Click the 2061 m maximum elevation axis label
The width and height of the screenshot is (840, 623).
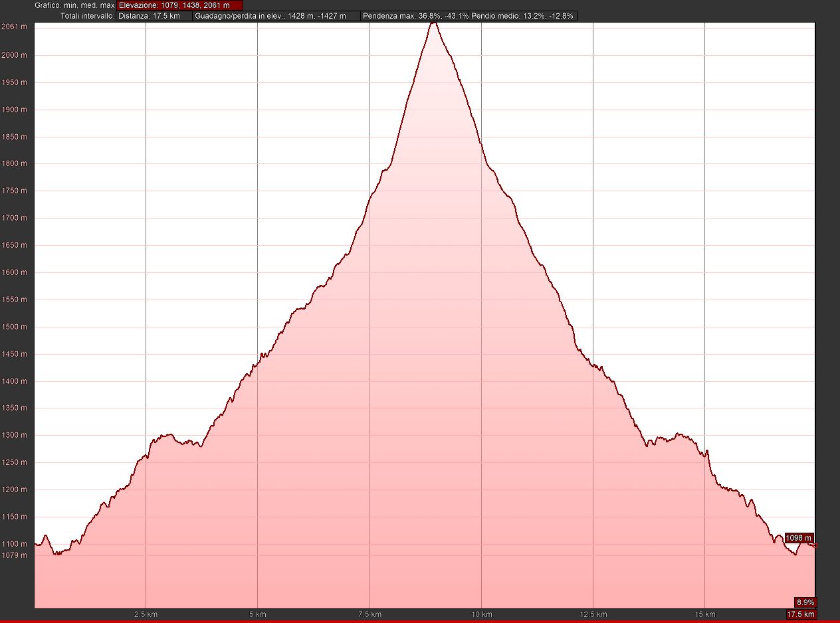(x=15, y=27)
